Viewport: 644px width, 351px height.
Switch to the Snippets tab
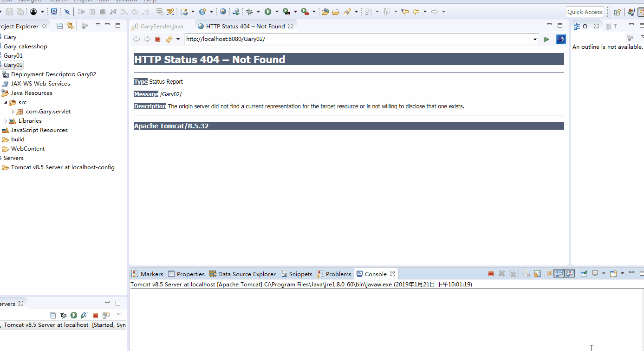coord(296,274)
